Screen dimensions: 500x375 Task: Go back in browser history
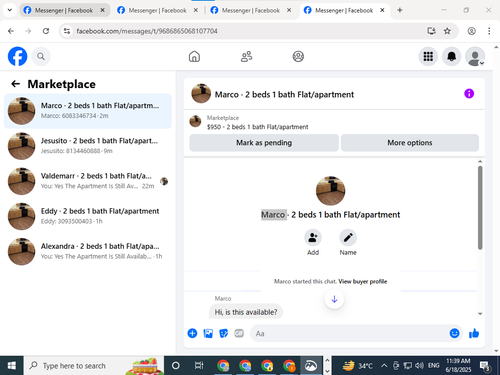pos(11,31)
